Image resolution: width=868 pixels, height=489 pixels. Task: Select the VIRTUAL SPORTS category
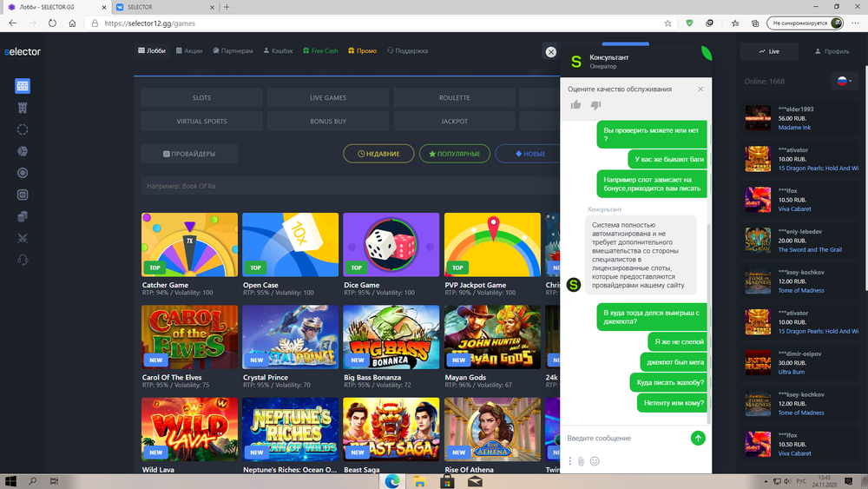click(x=201, y=122)
